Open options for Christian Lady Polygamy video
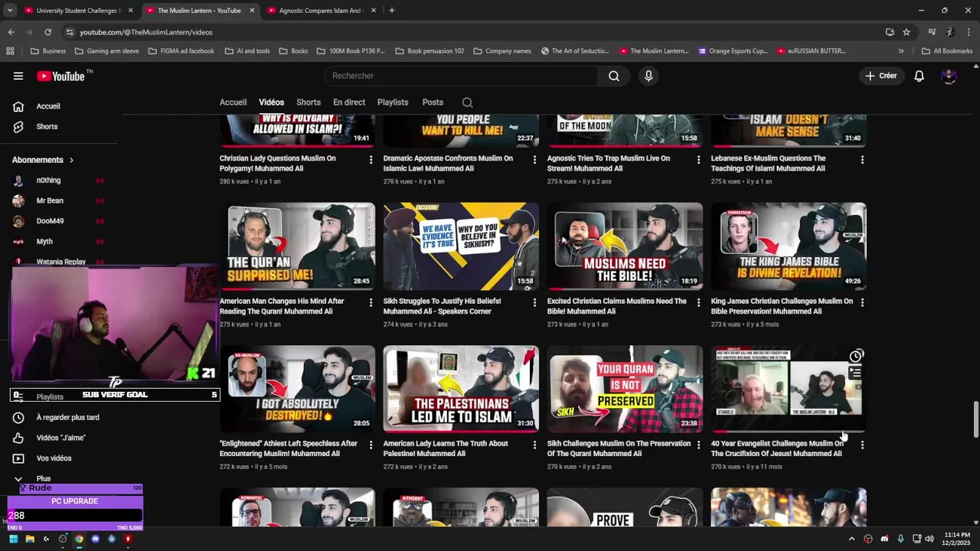 (x=371, y=160)
